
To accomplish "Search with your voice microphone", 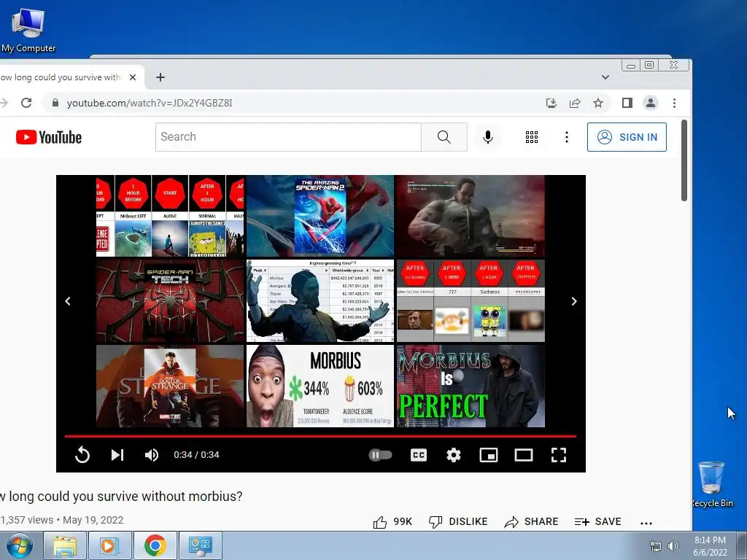I will (488, 137).
